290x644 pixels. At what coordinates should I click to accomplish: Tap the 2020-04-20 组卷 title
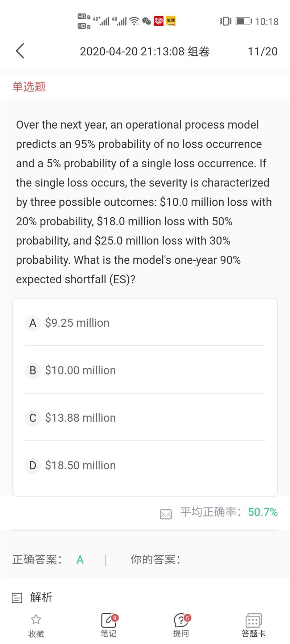tap(145, 51)
